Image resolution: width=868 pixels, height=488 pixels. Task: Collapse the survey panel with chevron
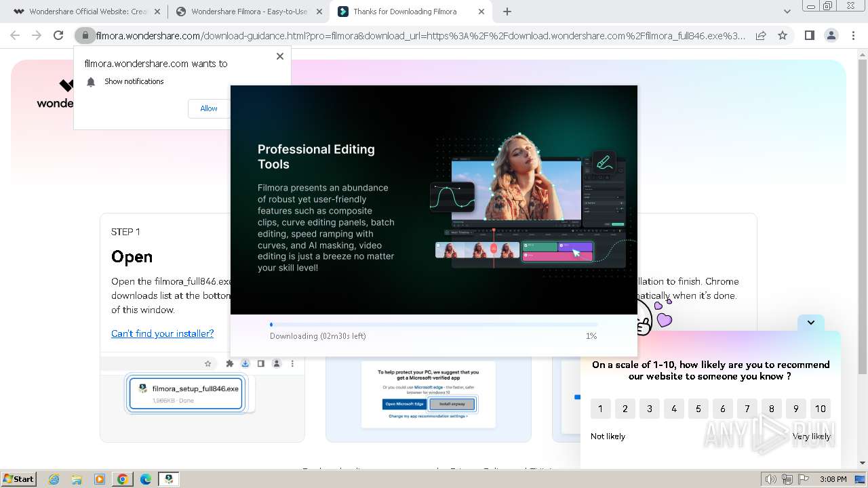[x=811, y=323]
